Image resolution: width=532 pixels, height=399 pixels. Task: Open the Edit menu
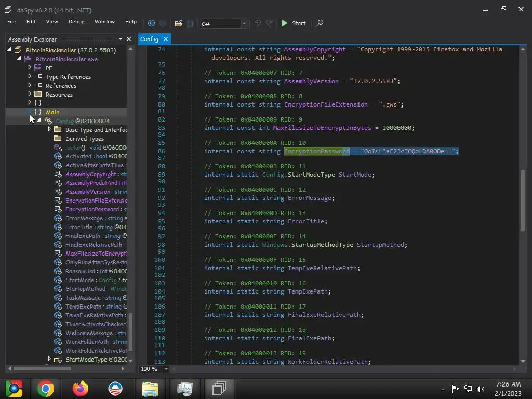point(31,21)
